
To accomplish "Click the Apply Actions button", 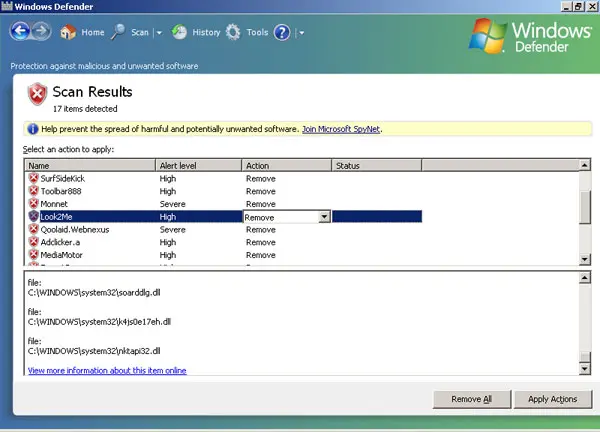I will tap(553, 399).
